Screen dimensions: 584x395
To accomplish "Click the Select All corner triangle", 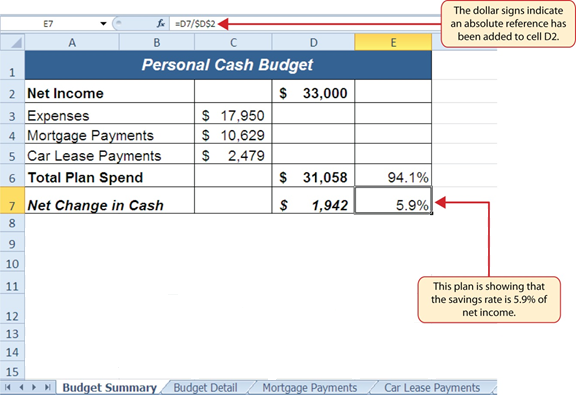I will (13, 42).
